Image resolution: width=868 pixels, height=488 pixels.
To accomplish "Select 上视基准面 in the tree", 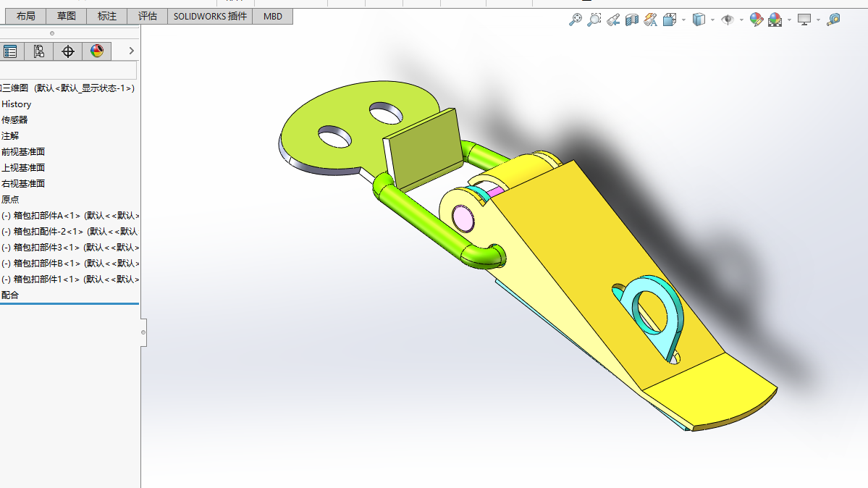I will (x=23, y=168).
